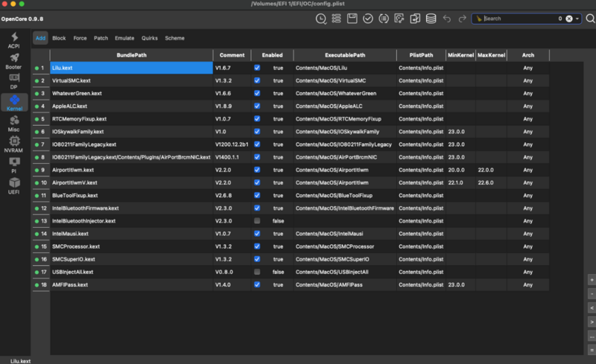Switch to the Add tab
Image resolution: width=596 pixels, height=364 pixels.
click(x=40, y=38)
